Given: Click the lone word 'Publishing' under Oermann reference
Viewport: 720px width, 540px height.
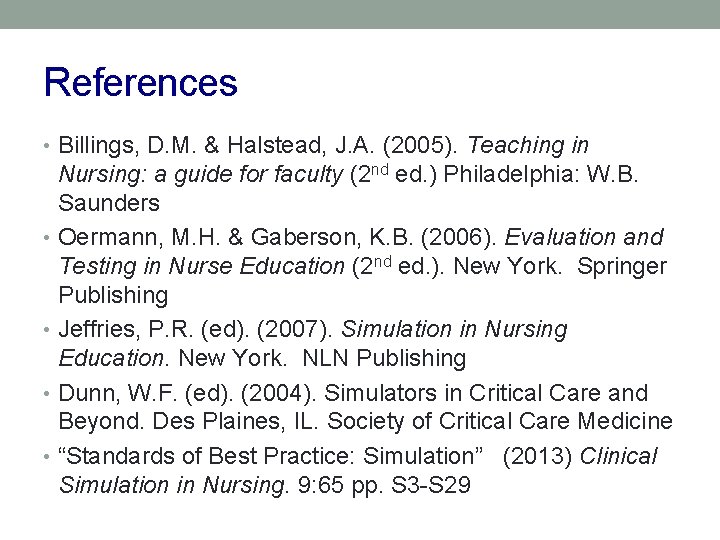Looking at the screenshot, I should click(113, 295).
